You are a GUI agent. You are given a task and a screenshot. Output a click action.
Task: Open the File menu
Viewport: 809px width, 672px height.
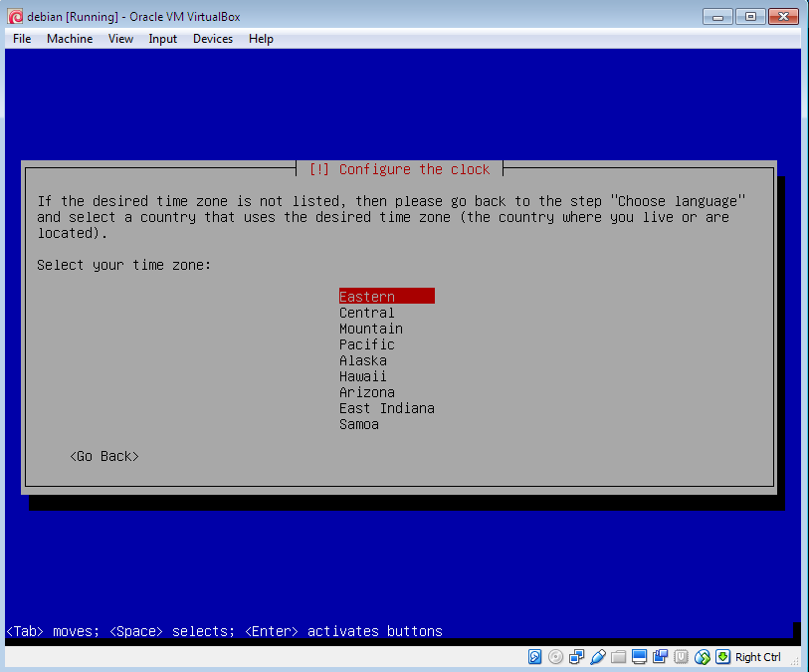click(x=22, y=39)
